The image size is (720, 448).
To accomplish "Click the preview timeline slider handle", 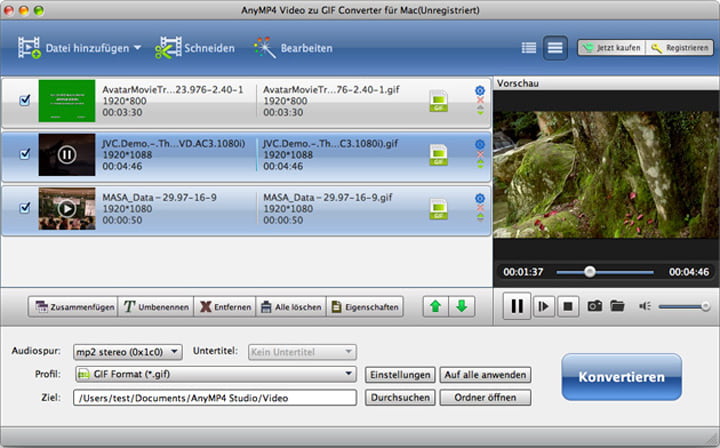I will click(590, 272).
